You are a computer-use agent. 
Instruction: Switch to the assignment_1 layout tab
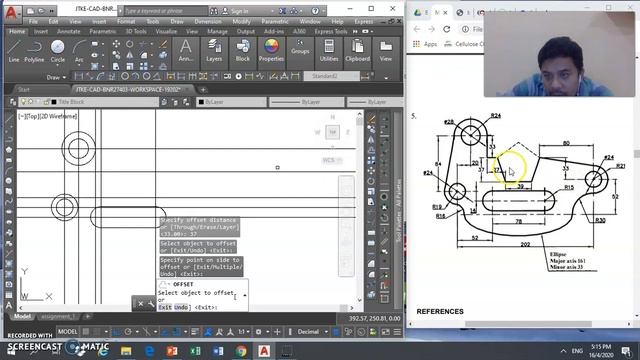point(58,317)
